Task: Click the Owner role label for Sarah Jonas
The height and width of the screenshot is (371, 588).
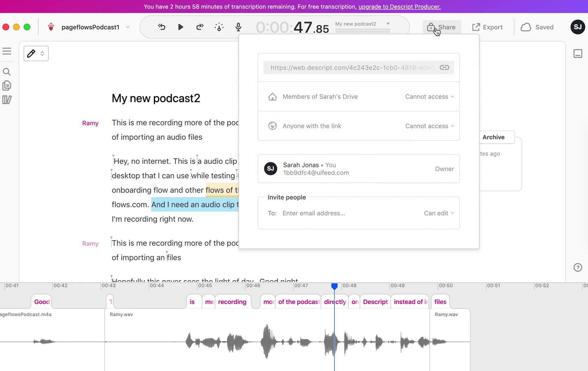Action: pyautogui.click(x=444, y=169)
